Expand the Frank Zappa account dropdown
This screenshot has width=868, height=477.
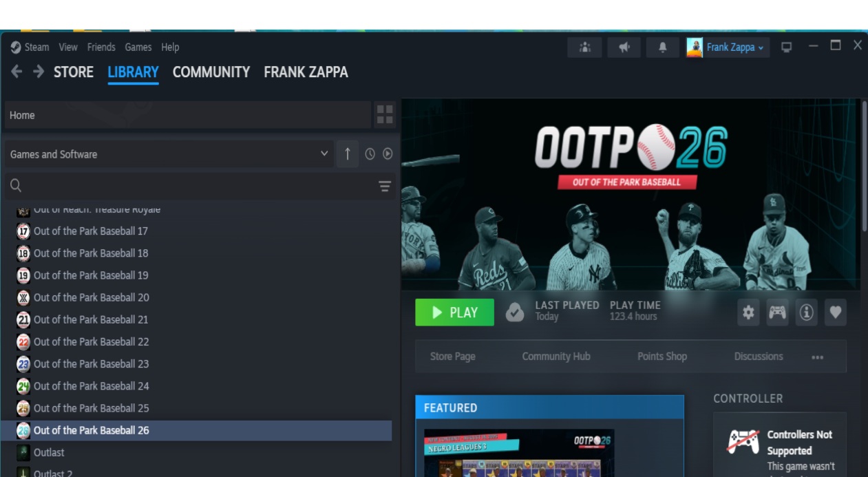pyautogui.click(x=735, y=47)
